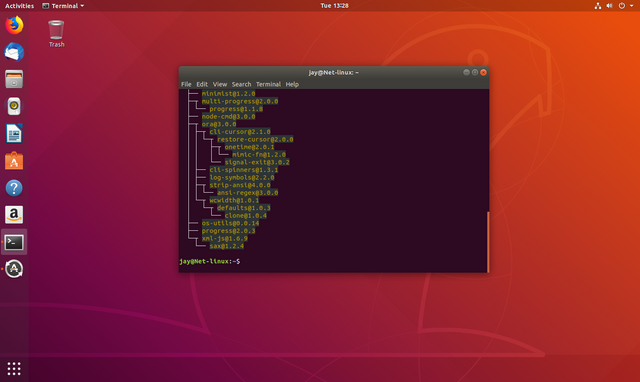Click the restore-cursor@2.0.0 entry
The width and height of the screenshot is (640, 382).
pyautogui.click(x=255, y=139)
